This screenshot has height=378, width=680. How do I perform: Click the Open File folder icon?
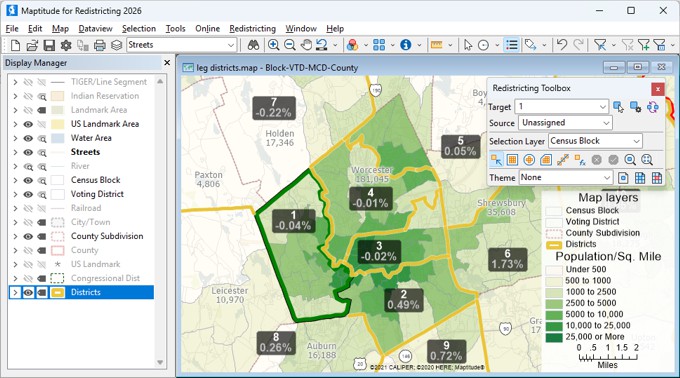click(x=32, y=45)
